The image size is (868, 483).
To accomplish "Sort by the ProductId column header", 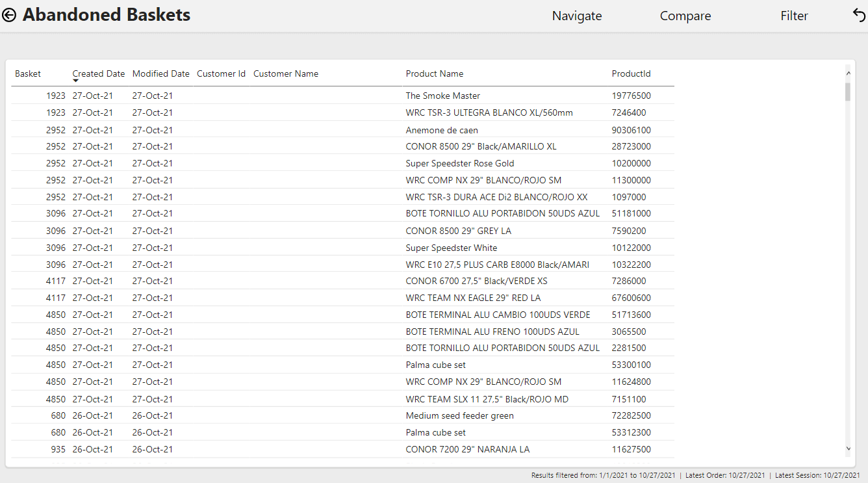I will tap(632, 73).
